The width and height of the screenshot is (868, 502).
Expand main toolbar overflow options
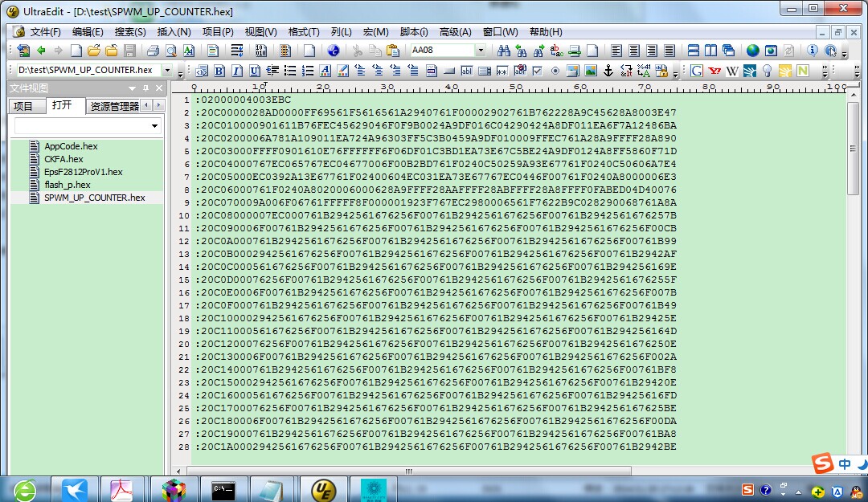(x=844, y=52)
